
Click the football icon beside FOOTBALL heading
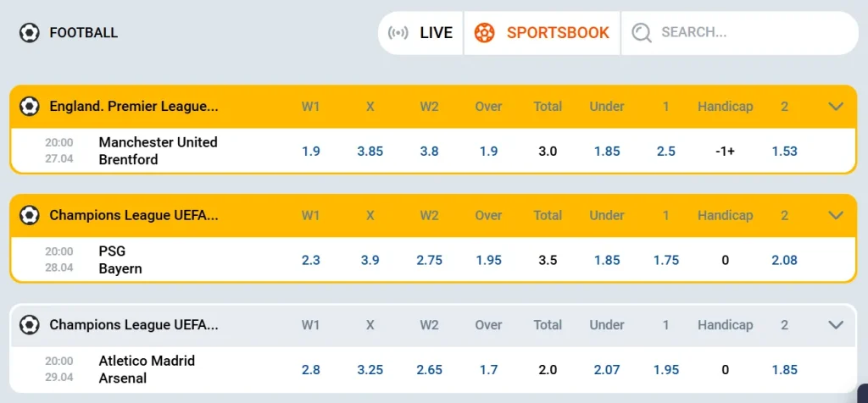click(x=29, y=33)
